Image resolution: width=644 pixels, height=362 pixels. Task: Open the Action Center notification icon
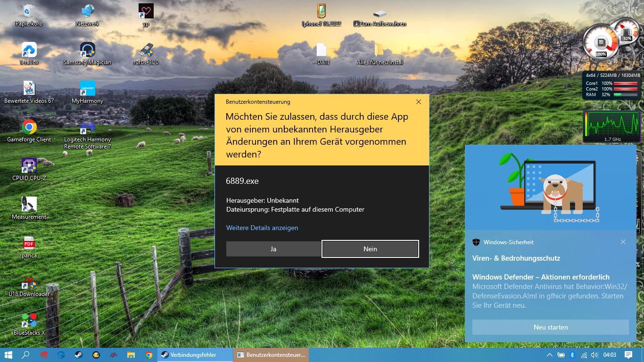[x=628, y=355]
